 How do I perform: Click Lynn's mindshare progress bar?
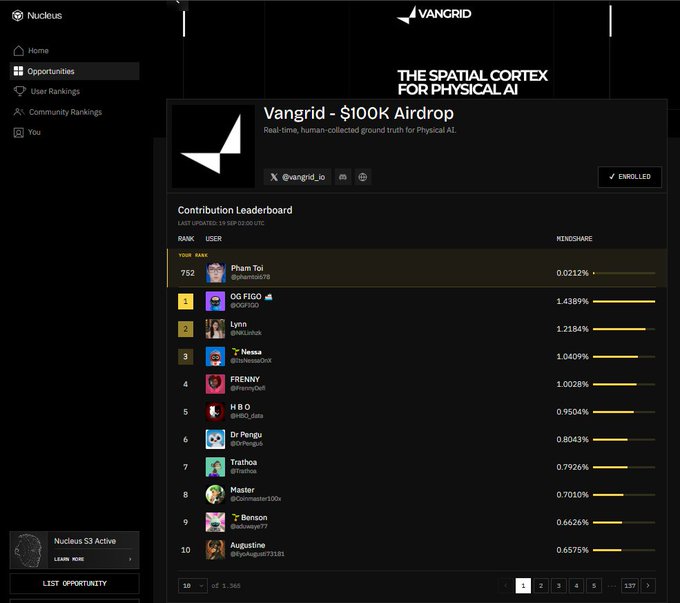point(624,329)
